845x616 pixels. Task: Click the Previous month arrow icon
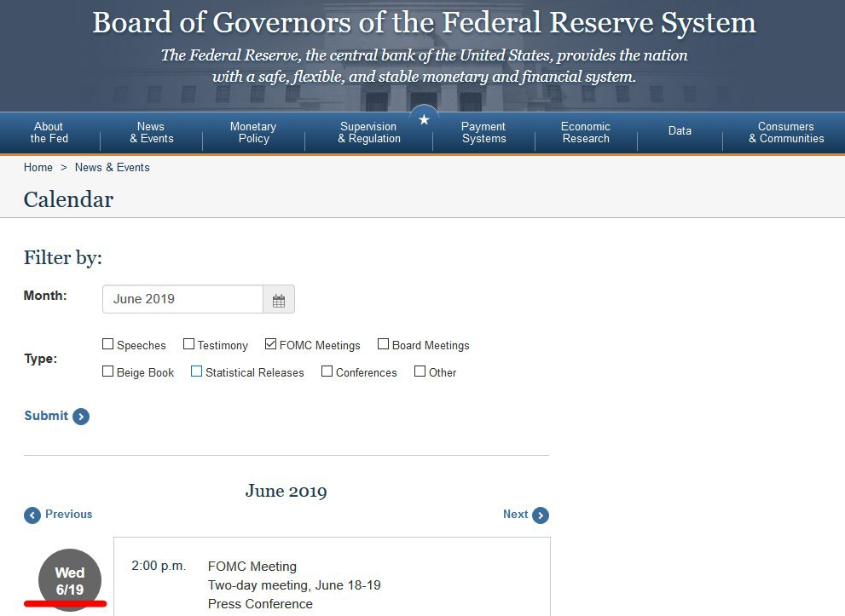[x=32, y=515]
